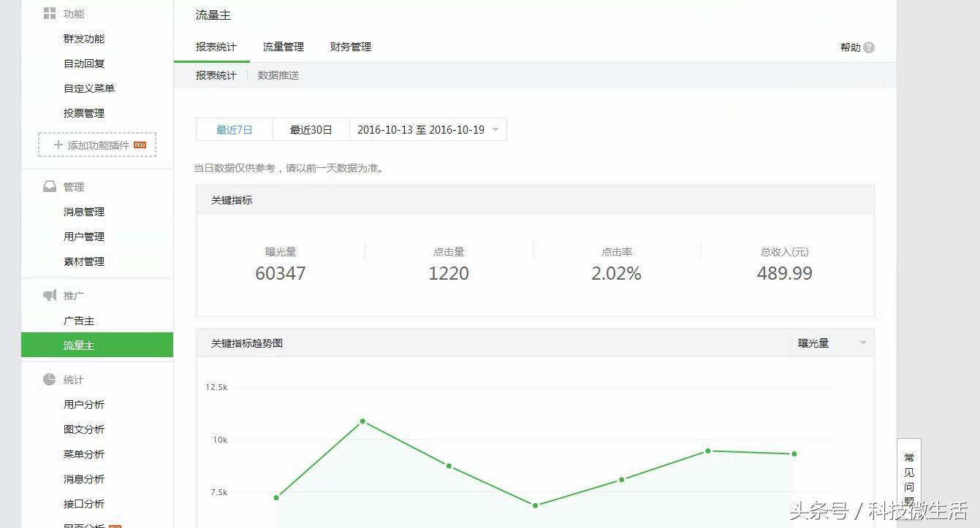
Task: Click the chart's lowest data point
Action: (x=536, y=505)
